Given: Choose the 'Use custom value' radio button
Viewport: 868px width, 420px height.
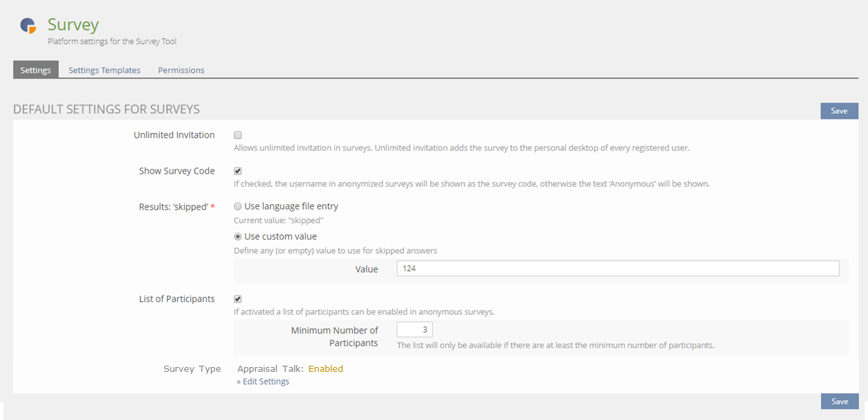Looking at the screenshot, I should (238, 237).
